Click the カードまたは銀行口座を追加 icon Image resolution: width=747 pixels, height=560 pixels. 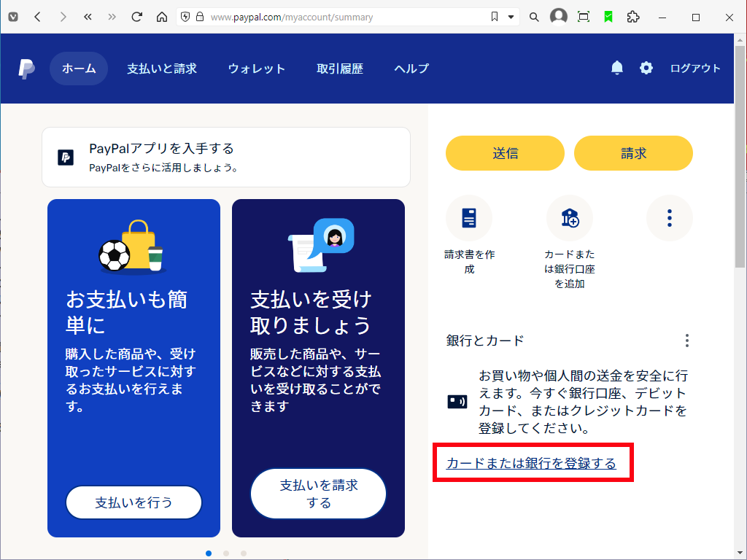[570, 218]
